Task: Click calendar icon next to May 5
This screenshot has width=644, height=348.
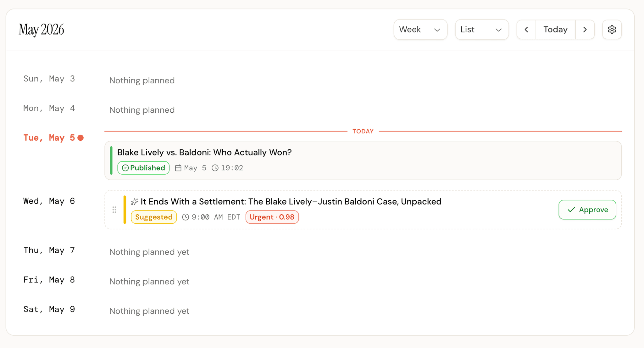Action: coord(178,168)
